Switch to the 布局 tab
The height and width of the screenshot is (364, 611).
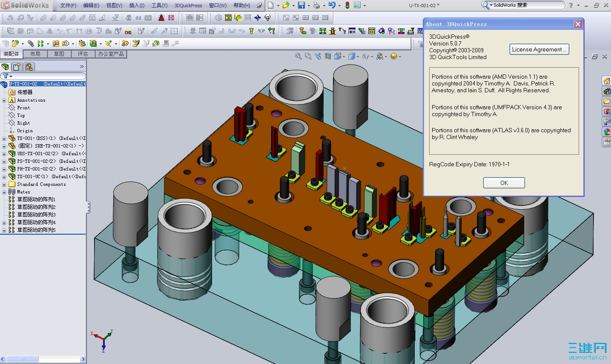tap(35, 54)
